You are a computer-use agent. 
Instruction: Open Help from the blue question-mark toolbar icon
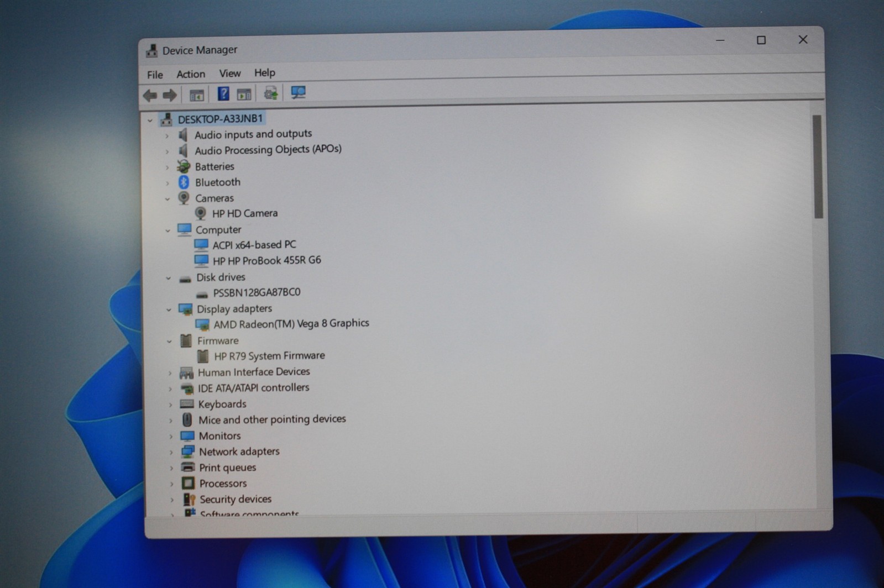[223, 94]
